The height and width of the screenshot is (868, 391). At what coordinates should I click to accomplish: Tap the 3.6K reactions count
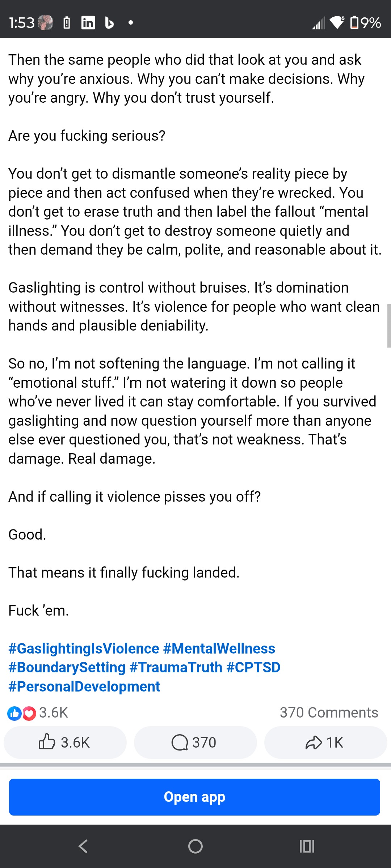pyautogui.click(x=54, y=712)
